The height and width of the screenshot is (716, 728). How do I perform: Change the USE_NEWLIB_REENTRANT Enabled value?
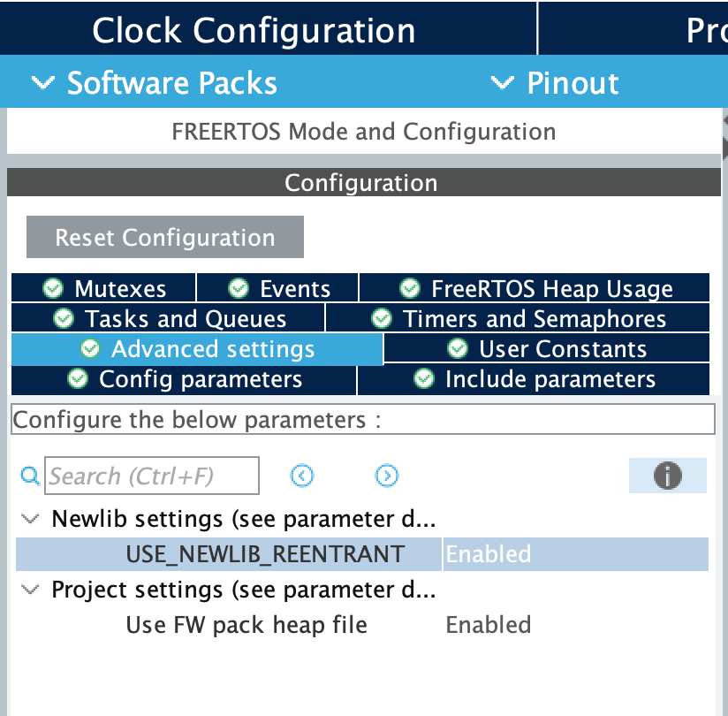(x=574, y=554)
